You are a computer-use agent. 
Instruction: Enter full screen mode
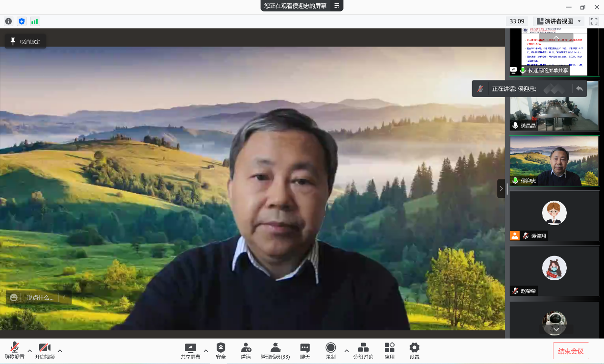point(594,21)
